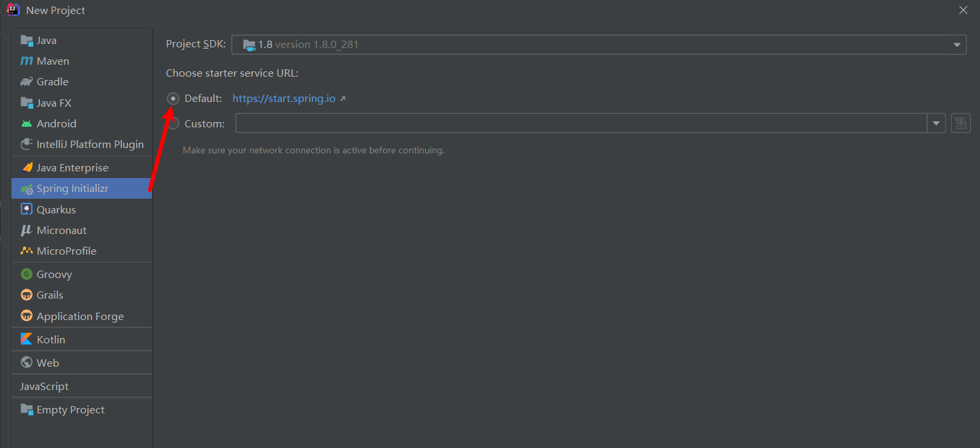Click the Custom: radio label text

[205, 124]
